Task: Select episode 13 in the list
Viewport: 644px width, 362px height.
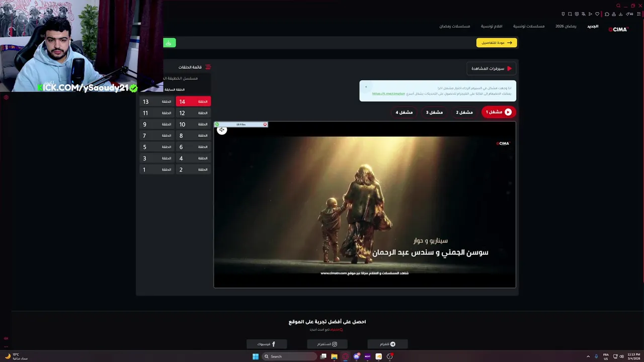Action: click(x=157, y=102)
